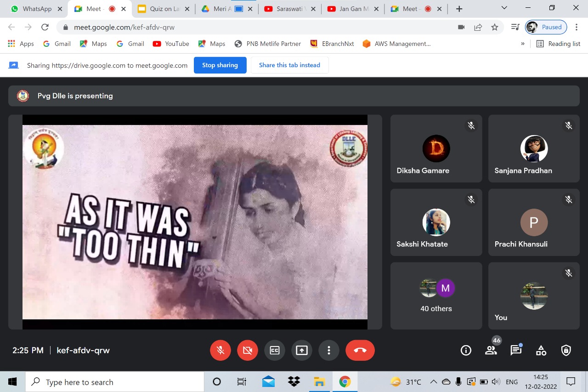Open more options three-dot menu in Meet

pos(328,351)
